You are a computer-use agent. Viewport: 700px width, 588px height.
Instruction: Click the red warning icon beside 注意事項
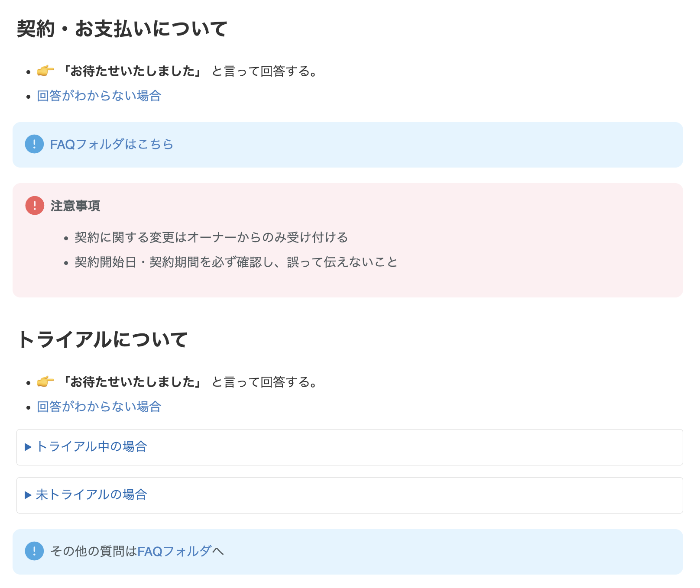pyautogui.click(x=35, y=206)
